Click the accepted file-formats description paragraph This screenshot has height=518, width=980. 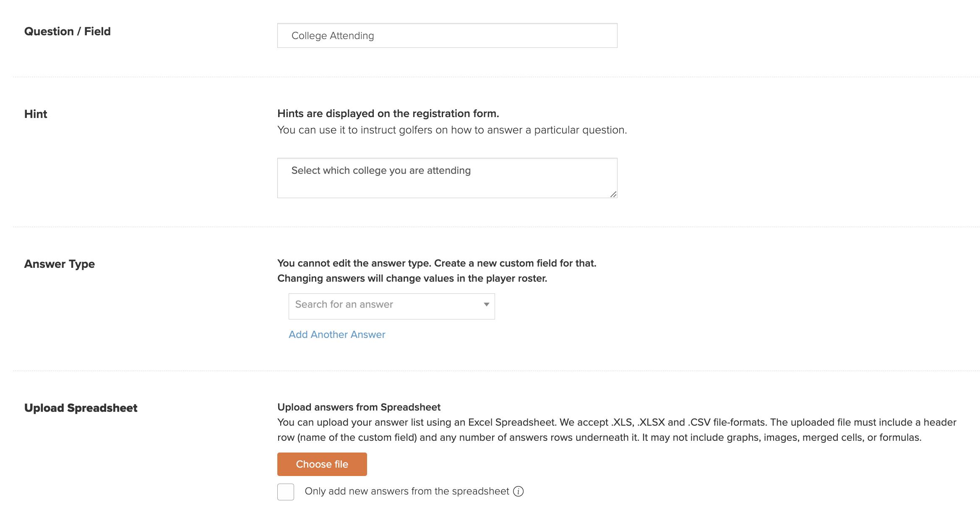point(617,430)
